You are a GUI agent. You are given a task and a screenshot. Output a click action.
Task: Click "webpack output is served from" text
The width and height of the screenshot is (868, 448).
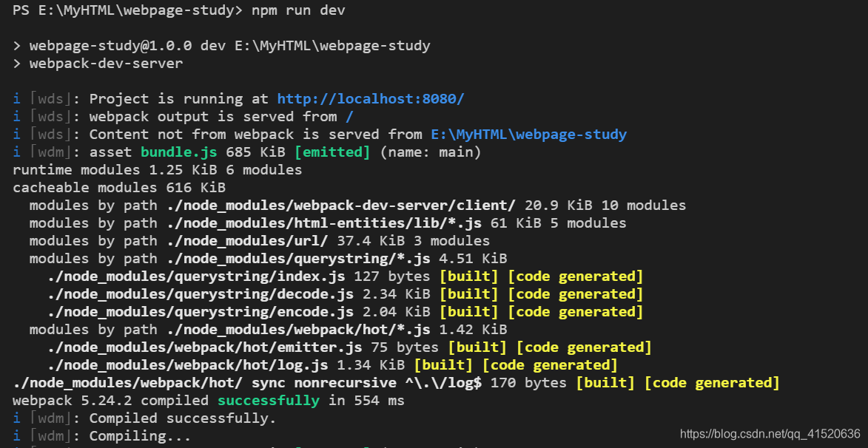point(213,117)
